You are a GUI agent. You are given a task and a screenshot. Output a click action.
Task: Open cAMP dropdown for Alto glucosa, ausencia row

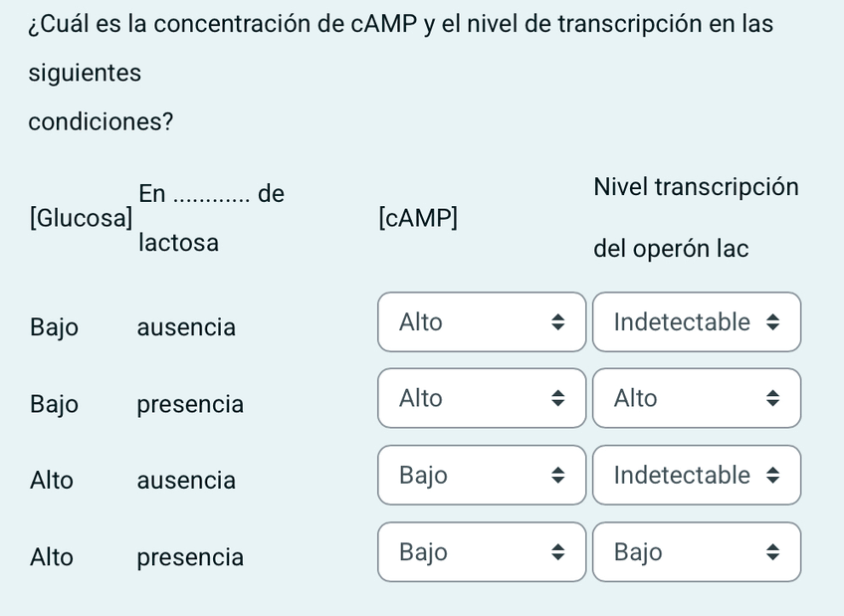[x=481, y=476]
